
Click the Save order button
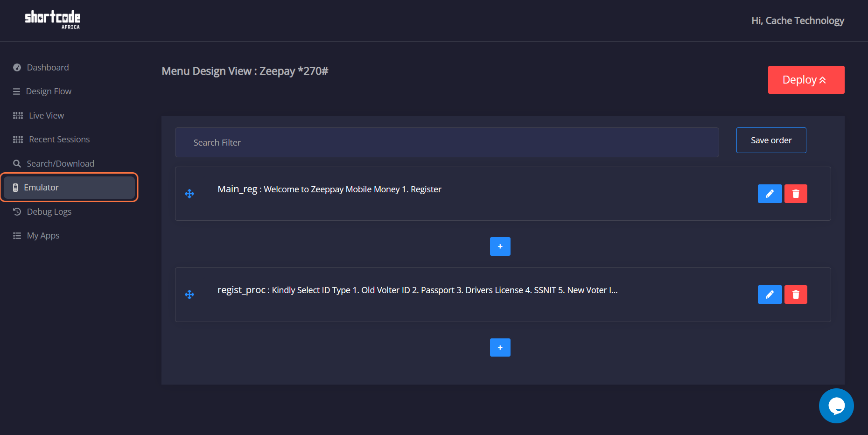point(771,140)
